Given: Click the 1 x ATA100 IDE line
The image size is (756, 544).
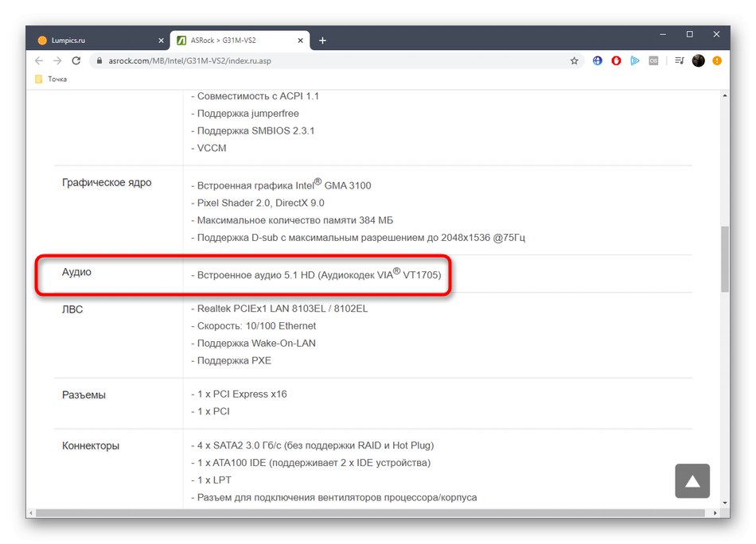Looking at the screenshot, I should coord(311,463).
